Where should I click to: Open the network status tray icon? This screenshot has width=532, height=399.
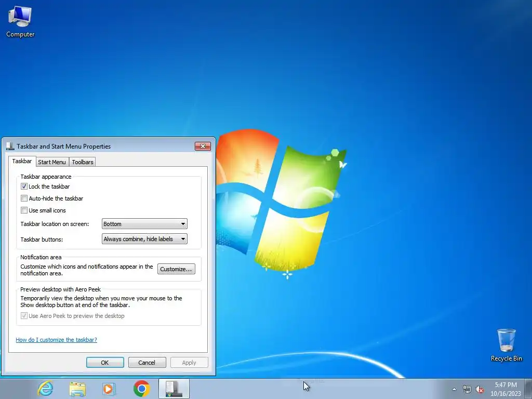[x=467, y=389]
